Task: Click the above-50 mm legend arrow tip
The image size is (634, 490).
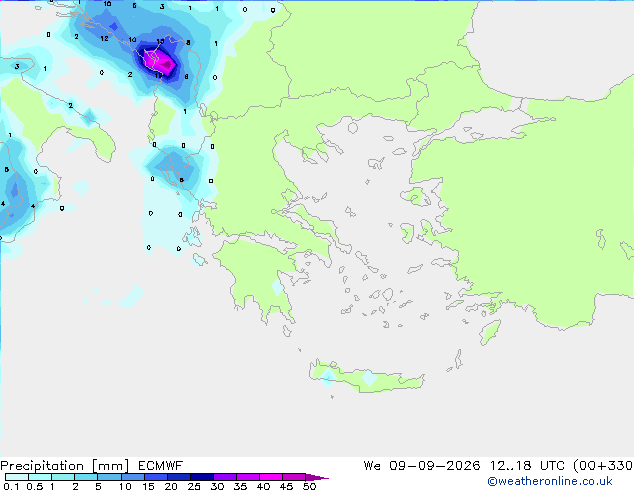Action: pyautogui.click(x=317, y=477)
